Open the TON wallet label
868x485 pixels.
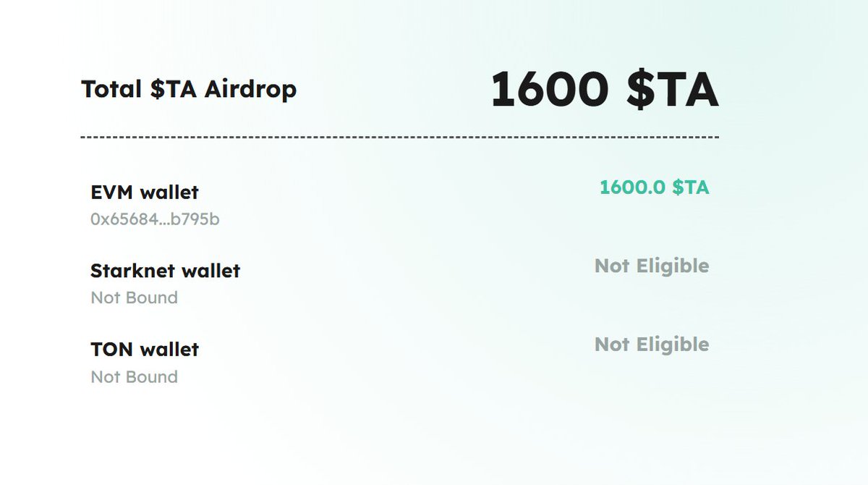point(145,349)
